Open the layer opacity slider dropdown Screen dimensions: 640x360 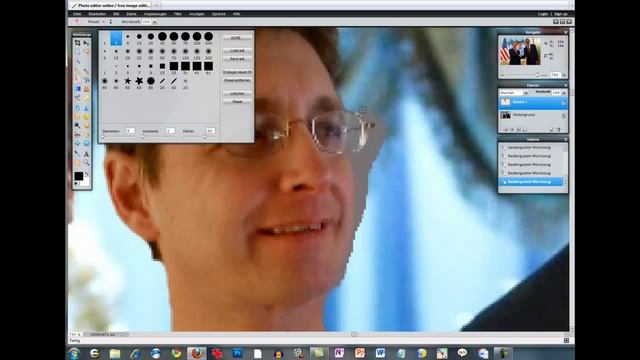[564, 93]
